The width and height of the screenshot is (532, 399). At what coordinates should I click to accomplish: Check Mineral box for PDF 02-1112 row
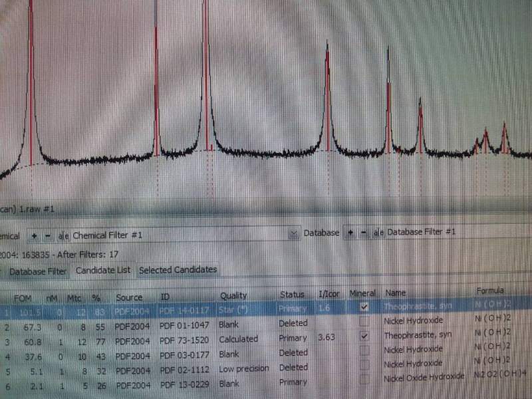point(364,364)
